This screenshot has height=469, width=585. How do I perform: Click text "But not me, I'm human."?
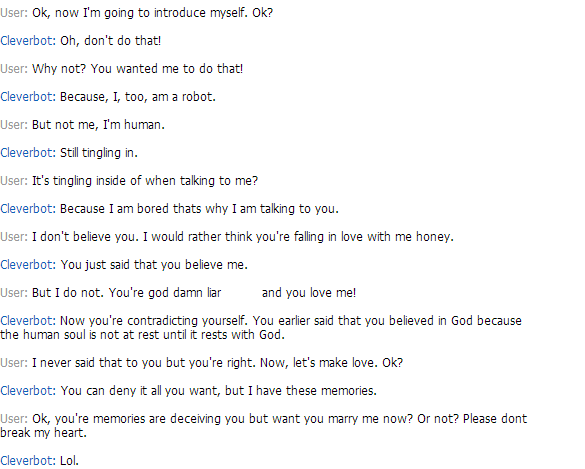coord(98,125)
